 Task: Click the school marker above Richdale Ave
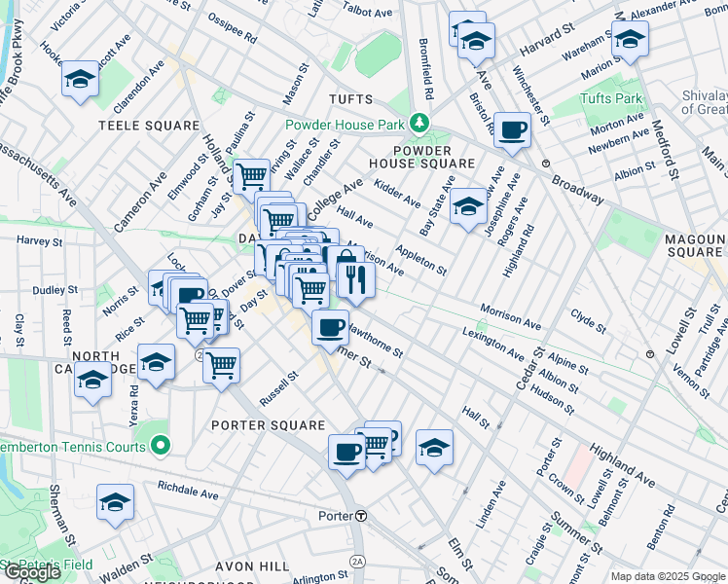click(115, 505)
